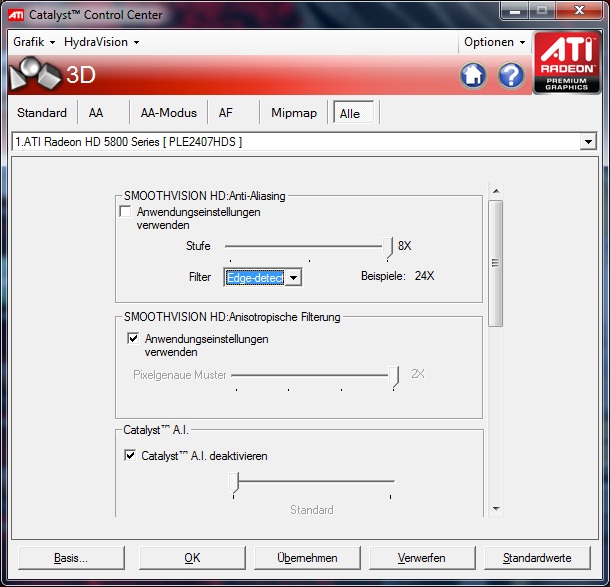Viewport: 610px width, 587px height.
Task: Click the 8X value next to Stufe
Action: click(x=405, y=245)
